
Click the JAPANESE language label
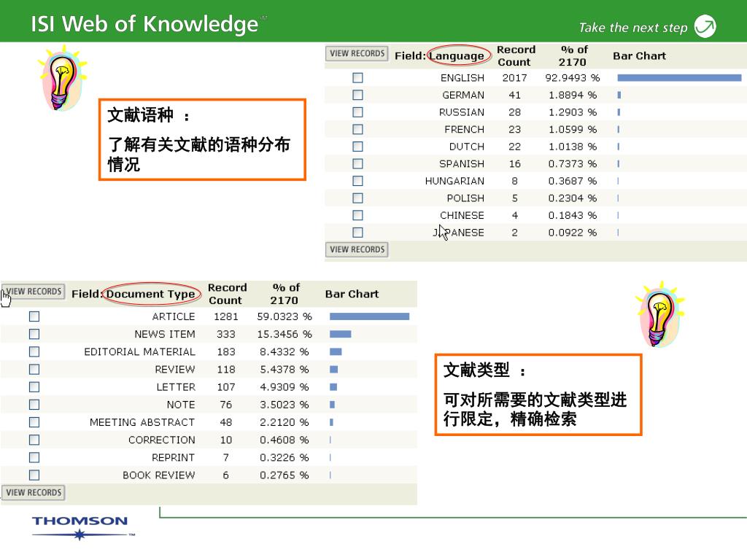coord(458,232)
